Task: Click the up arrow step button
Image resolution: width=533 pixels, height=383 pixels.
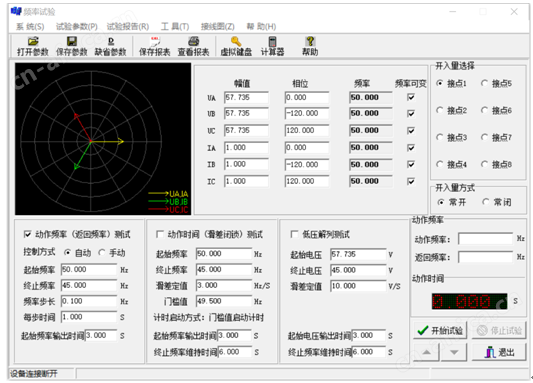Action: pos(426,352)
